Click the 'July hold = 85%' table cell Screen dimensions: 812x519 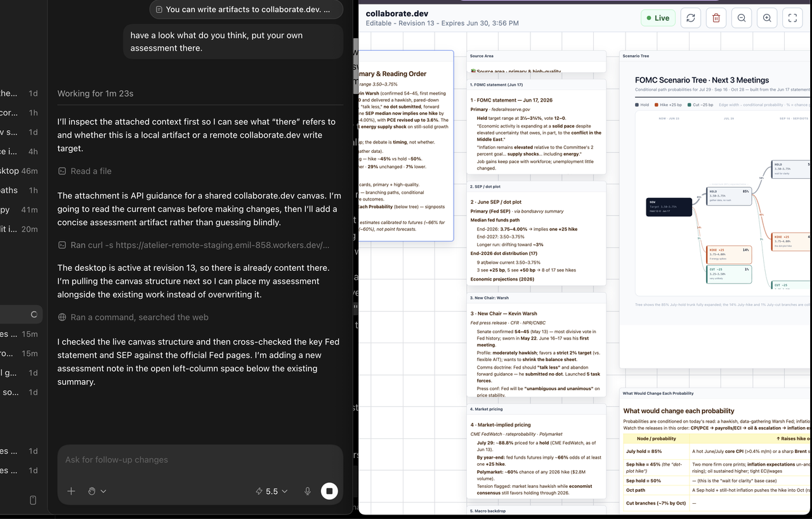click(656, 451)
